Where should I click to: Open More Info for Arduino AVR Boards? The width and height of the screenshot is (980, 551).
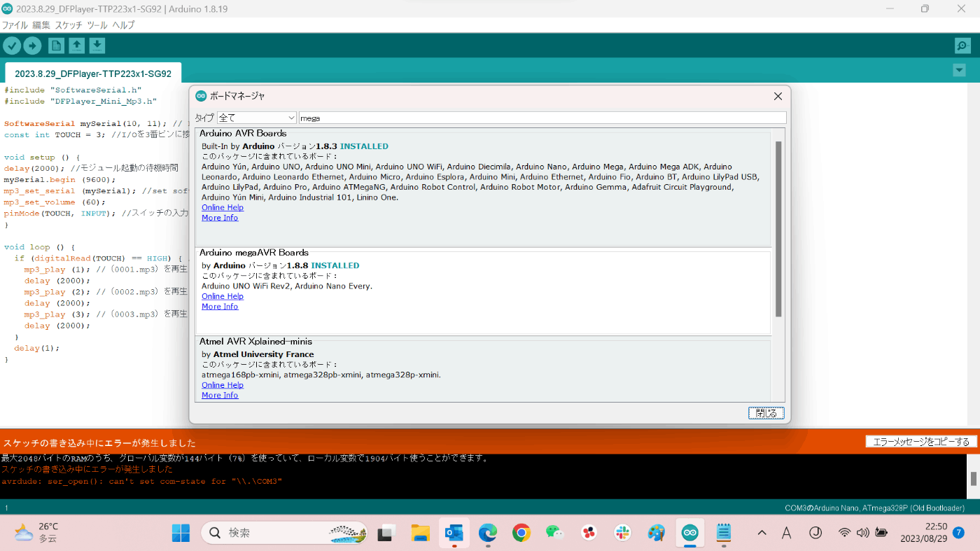coord(220,218)
